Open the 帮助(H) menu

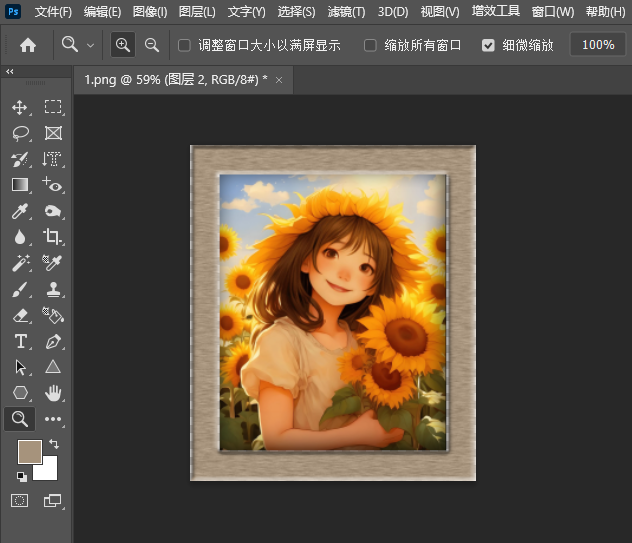coord(605,12)
